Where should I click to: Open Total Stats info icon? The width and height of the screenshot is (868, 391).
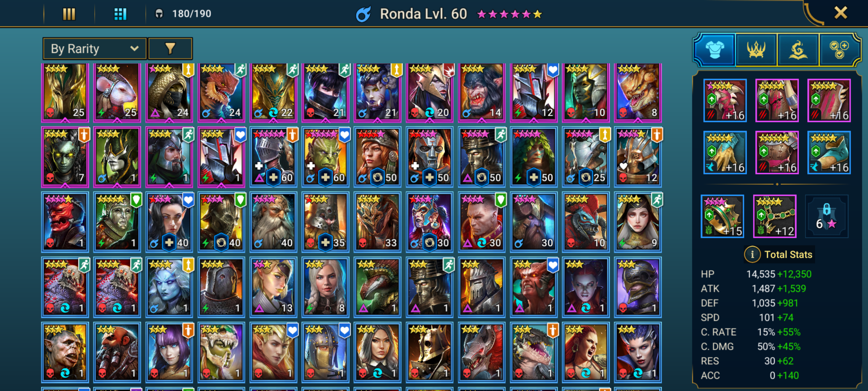coord(752,255)
